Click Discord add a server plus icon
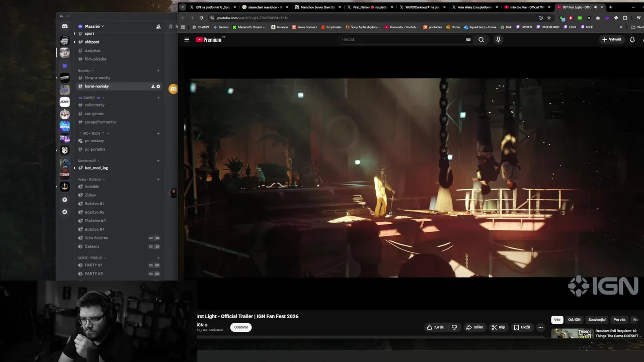The height and width of the screenshot is (362, 644). pyautogui.click(x=64, y=200)
